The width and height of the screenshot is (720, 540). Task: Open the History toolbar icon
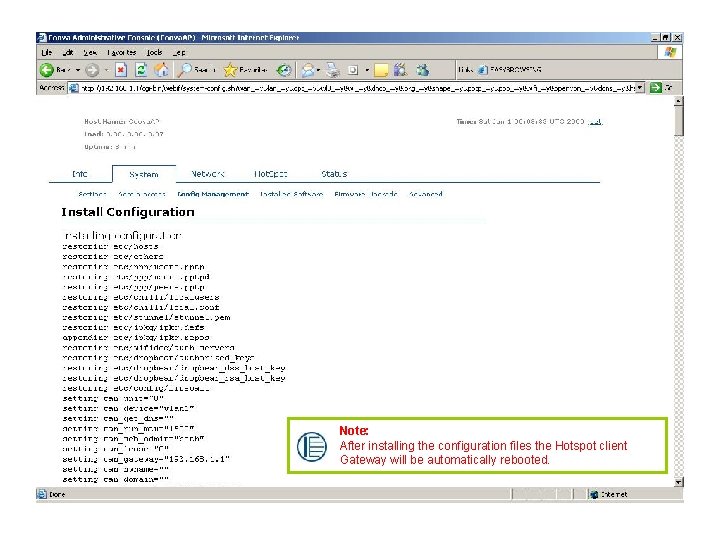click(x=284, y=70)
